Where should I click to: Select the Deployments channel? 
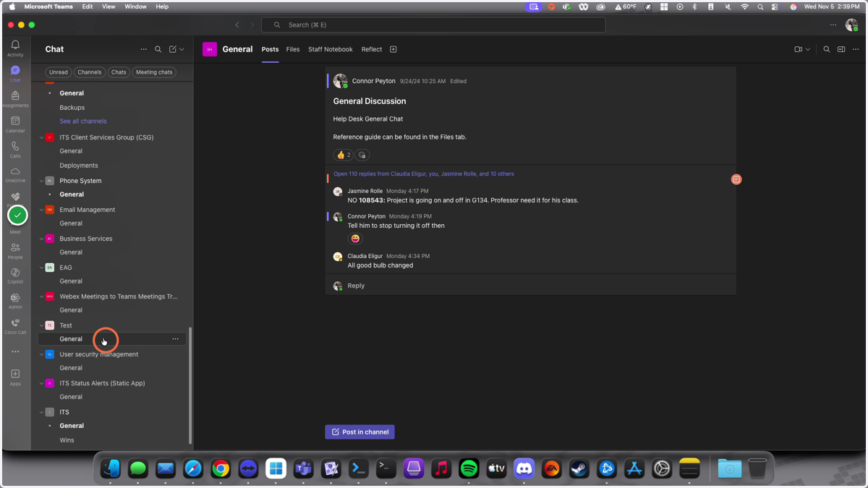click(x=79, y=166)
